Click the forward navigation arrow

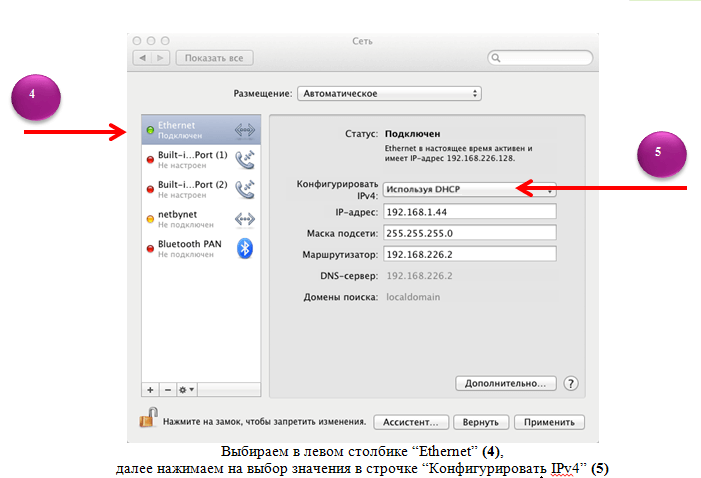tap(160, 59)
